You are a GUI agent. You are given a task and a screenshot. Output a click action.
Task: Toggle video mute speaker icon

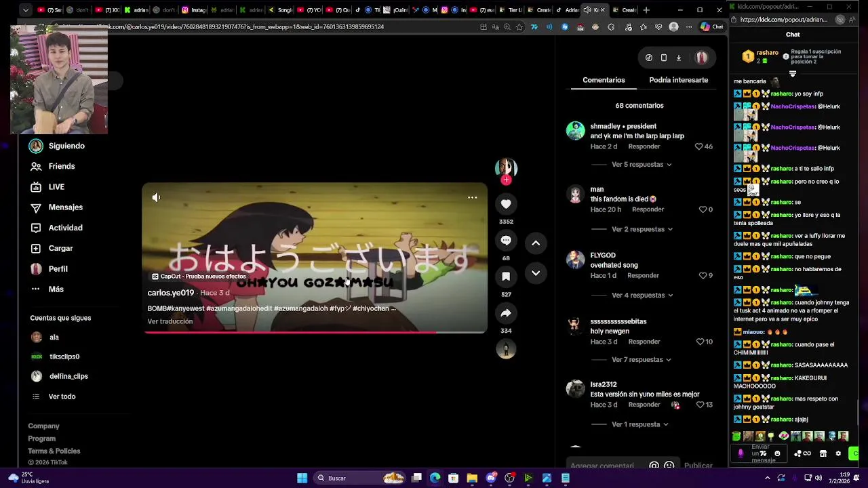tap(156, 197)
